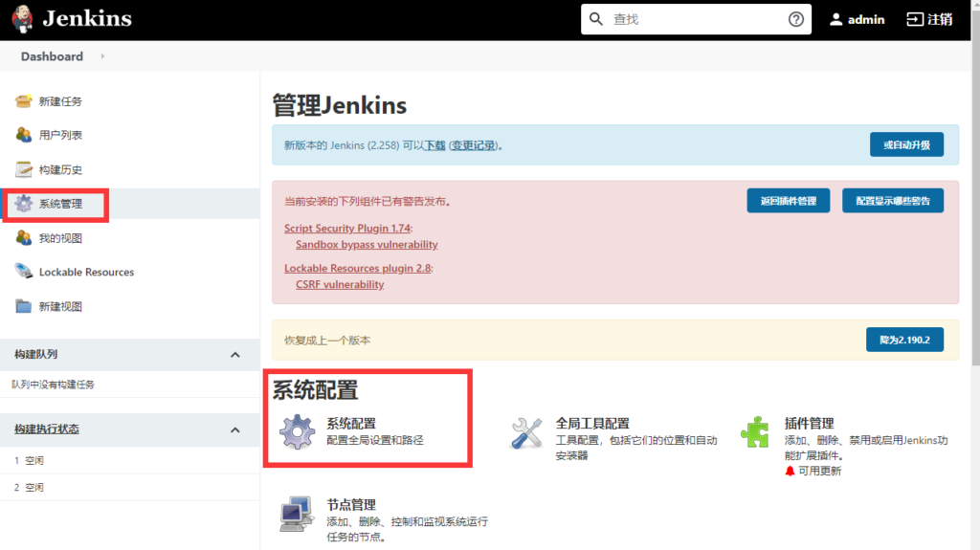The image size is (980, 550).
Task: Click the 我的视图 icon
Action: pyautogui.click(x=23, y=237)
